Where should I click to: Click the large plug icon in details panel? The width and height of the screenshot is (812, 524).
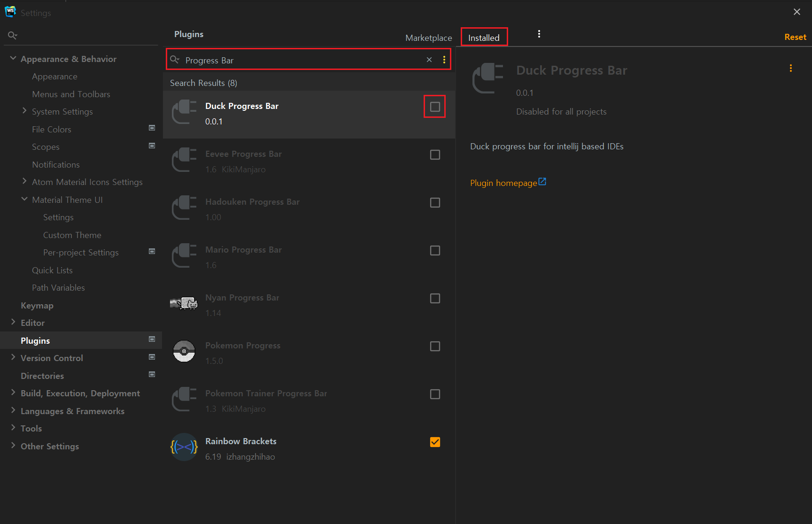(487, 78)
